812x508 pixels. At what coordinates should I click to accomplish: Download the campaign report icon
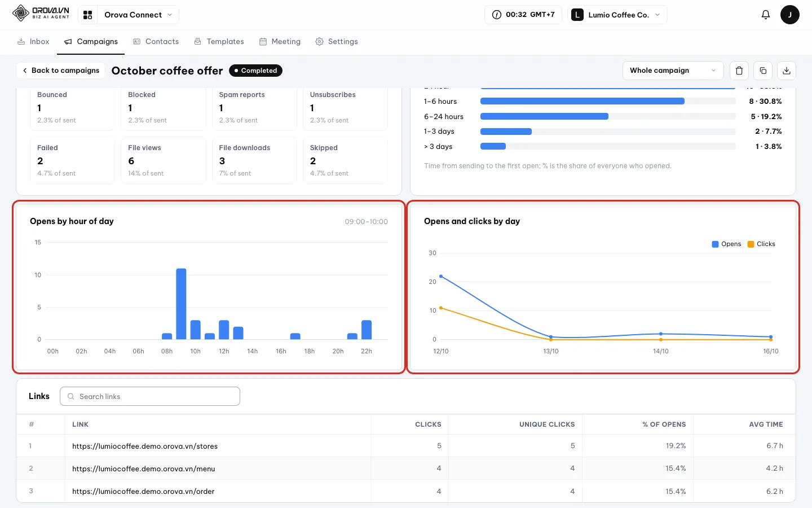click(787, 71)
